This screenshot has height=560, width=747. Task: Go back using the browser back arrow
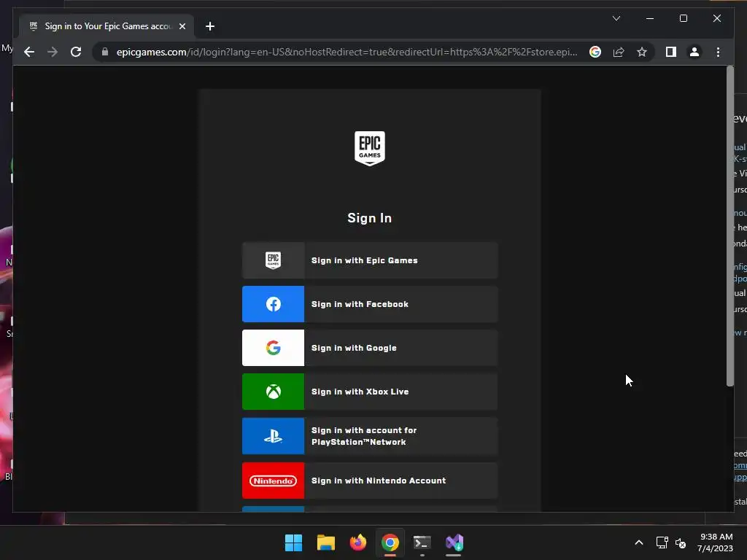[29, 52]
